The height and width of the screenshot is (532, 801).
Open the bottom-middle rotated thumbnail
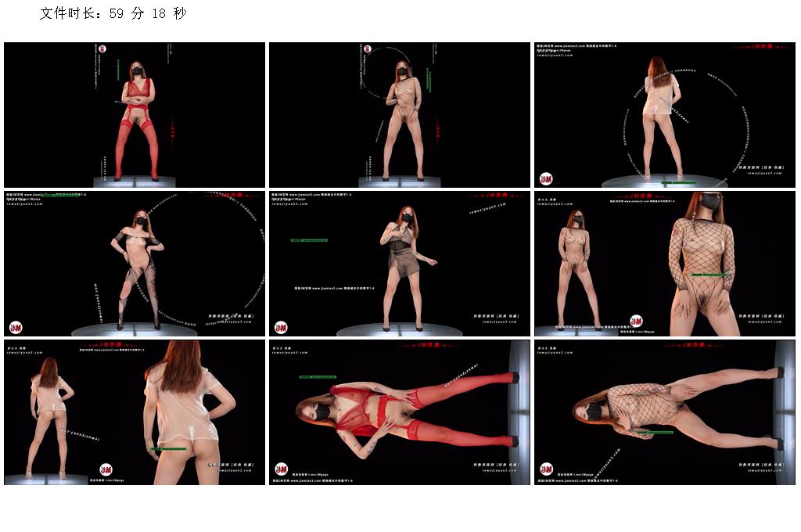coord(400,412)
